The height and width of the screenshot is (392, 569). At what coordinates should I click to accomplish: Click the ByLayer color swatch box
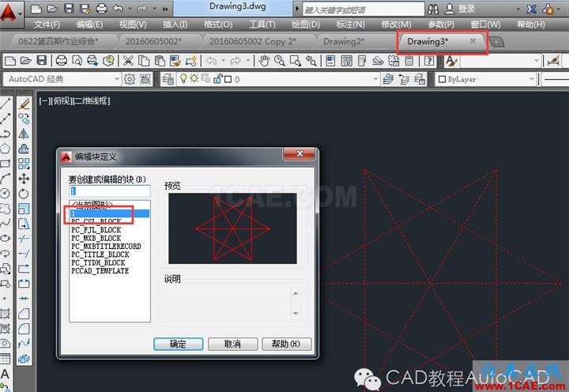(x=442, y=79)
